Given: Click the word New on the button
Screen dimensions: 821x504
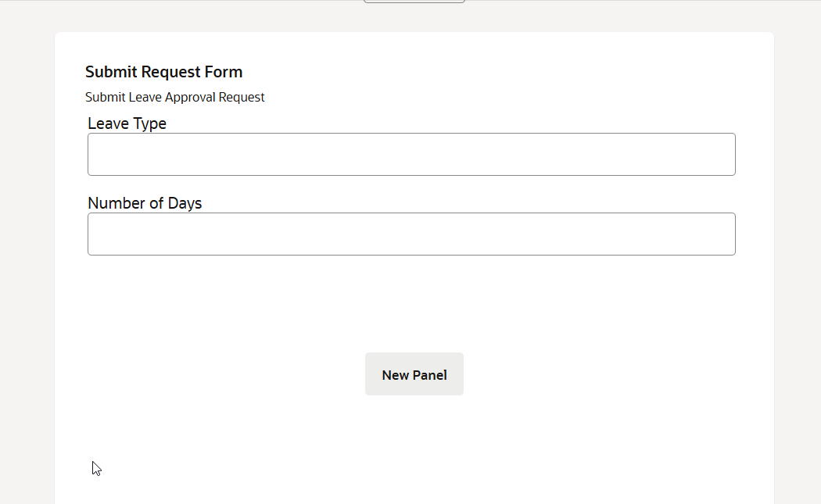Looking at the screenshot, I should click(396, 375).
